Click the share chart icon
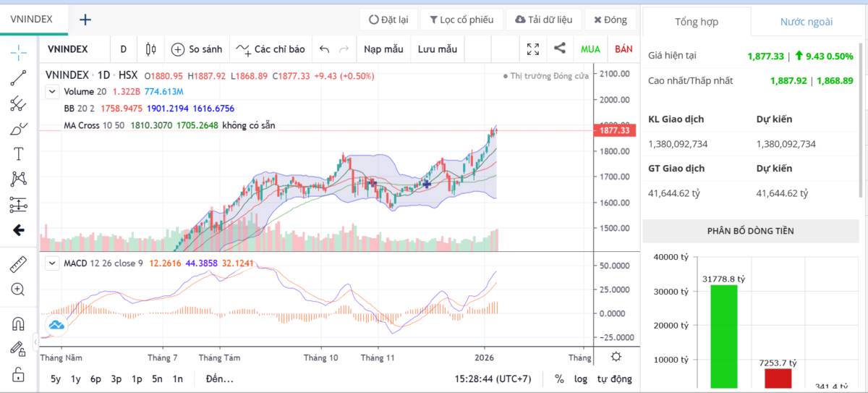868x393 pixels. tap(559, 49)
